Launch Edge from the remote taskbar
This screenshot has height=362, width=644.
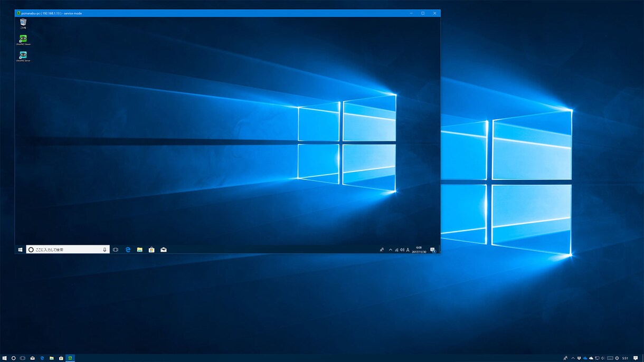coord(128,250)
